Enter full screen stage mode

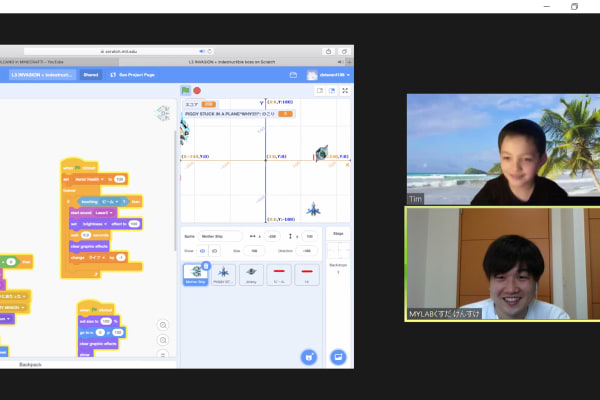coord(346,90)
